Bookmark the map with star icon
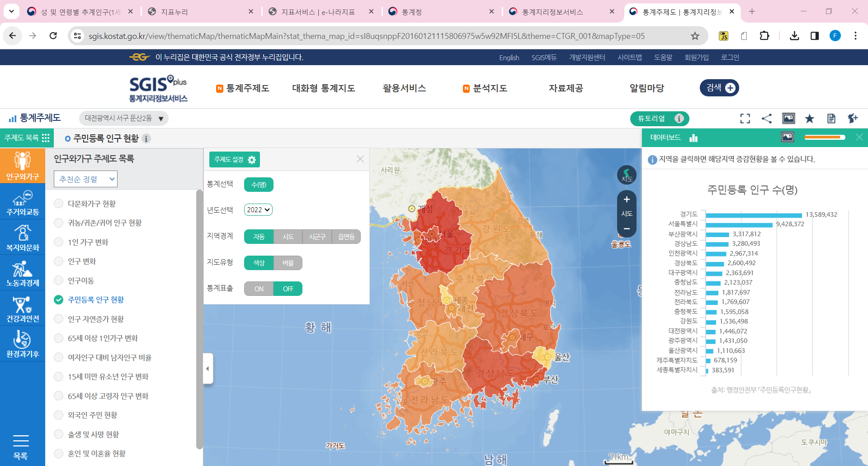 pyautogui.click(x=810, y=119)
